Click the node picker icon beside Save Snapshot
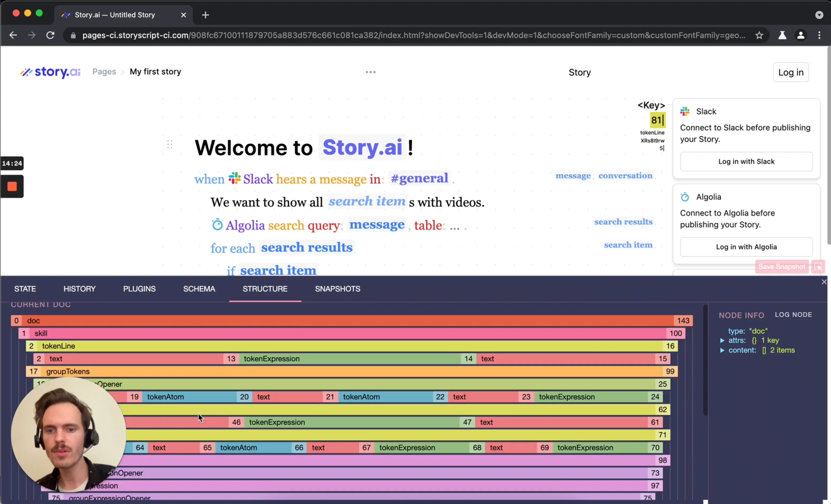The image size is (831, 504). tap(818, 266)
